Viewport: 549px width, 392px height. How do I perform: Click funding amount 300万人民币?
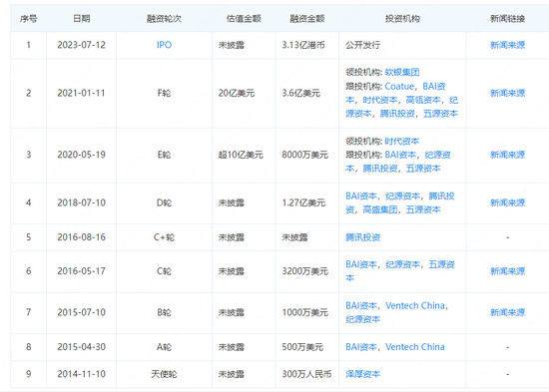306,374
